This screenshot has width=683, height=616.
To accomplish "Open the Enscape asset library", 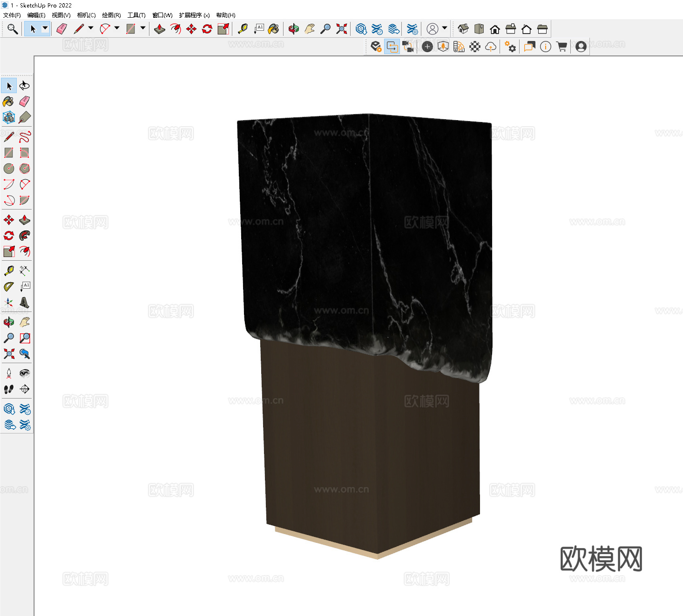I will click(443, 47).
